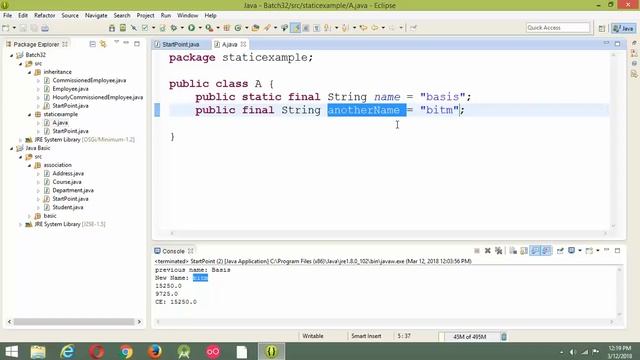Click Display Selected Console monitor icon
640x360 pixels.
[571, 251]
